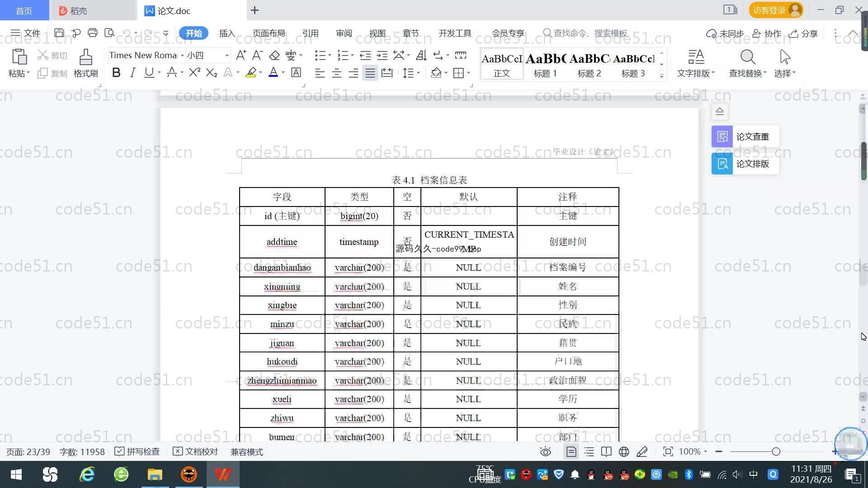Switch to 引用 ribbon tab
Image resolution: width=868 pixels, height=488 pixels.
310,33
